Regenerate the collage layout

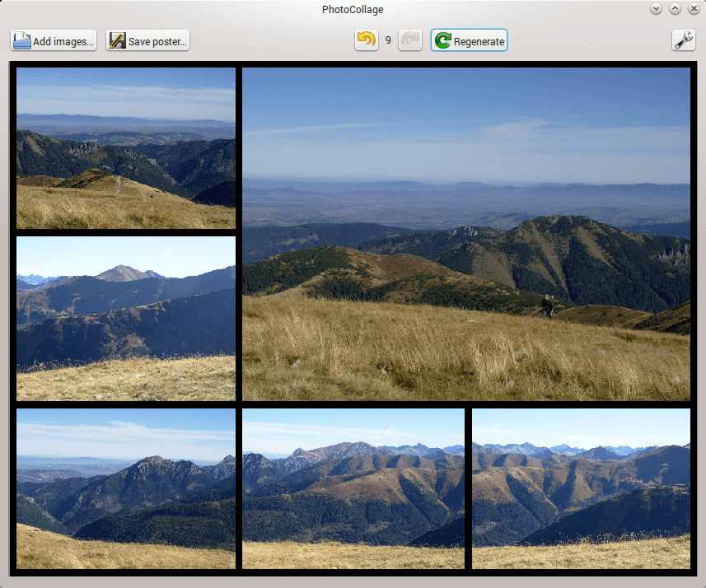point(469,40)
